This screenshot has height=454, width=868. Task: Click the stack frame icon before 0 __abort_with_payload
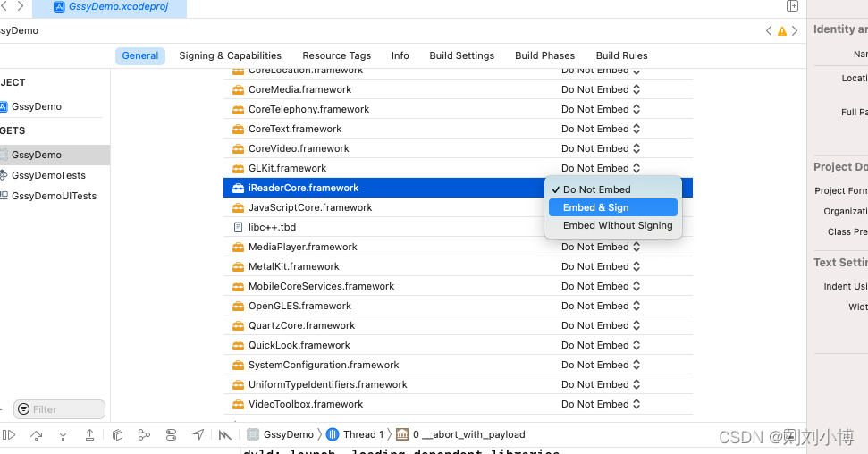coord(402,434)
